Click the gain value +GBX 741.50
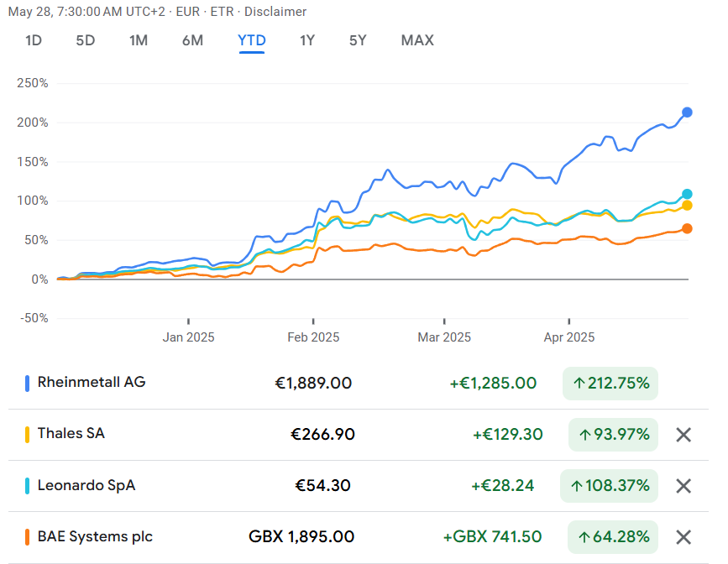The height and width of the screenshot is (564, 728). (492, 536)
